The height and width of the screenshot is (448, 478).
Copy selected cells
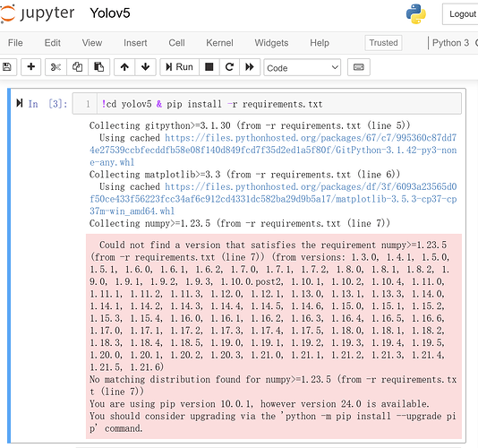[77, 67]
